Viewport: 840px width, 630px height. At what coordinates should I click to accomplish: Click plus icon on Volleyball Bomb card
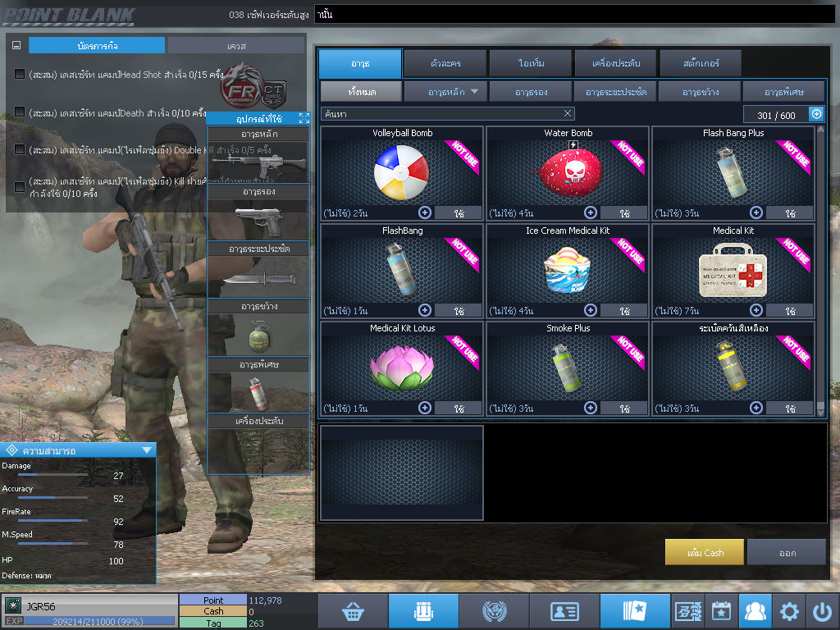point(425,212)
